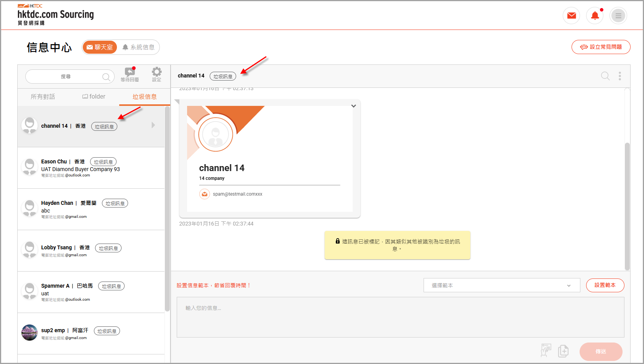This screenshot has width=644, height=364.
Task: Switch to the 系統信息 system messages tab
Action: coord(138,47)
